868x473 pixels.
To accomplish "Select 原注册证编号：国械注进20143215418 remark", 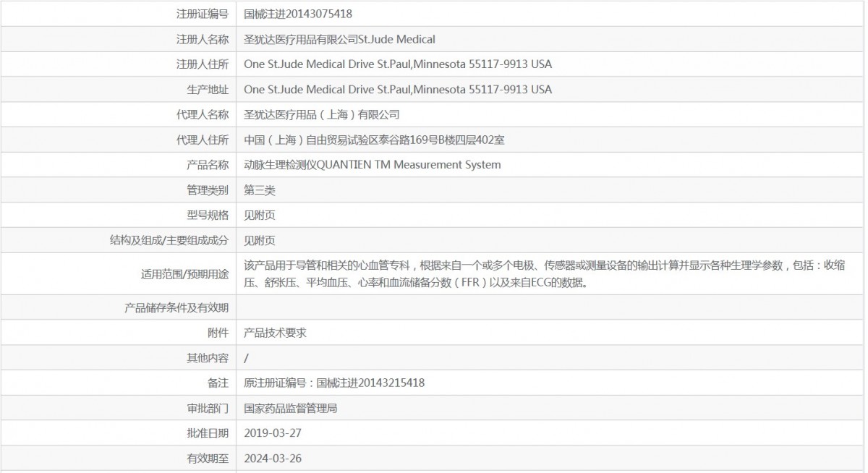I will (334, 383).
